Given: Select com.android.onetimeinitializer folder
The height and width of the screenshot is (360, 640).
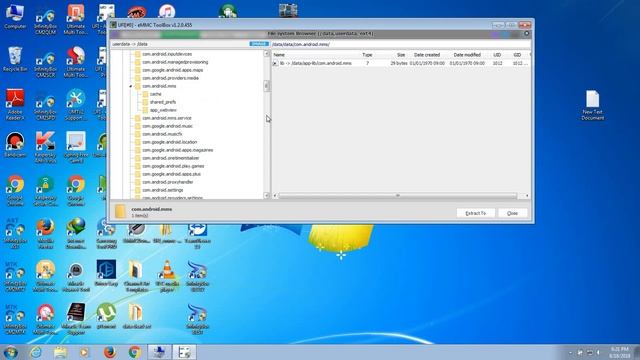Looking at the screenshot, I should pyautogui.click(x=171, y=158).
